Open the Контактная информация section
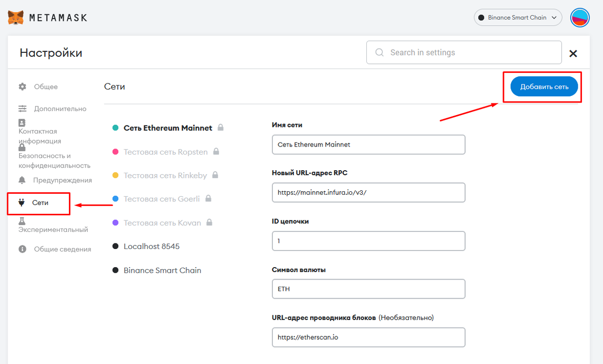Image resolution: width=603 pixels, height=364 pixels. [40, 136]
